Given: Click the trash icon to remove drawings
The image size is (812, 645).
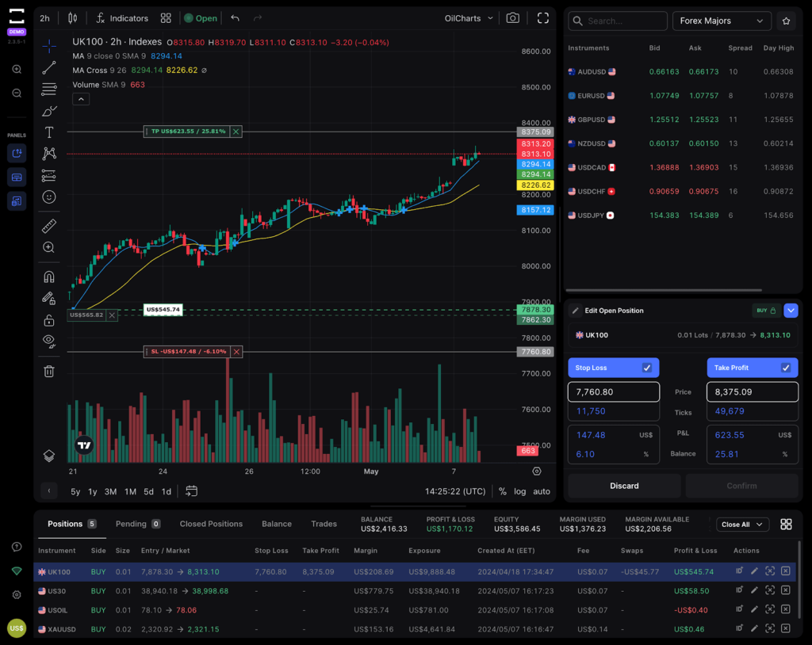Looking at the screenshot, I should point(49,371).
